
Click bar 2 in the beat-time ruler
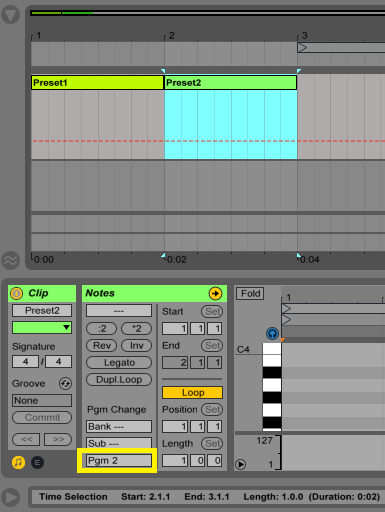[171, 36]
